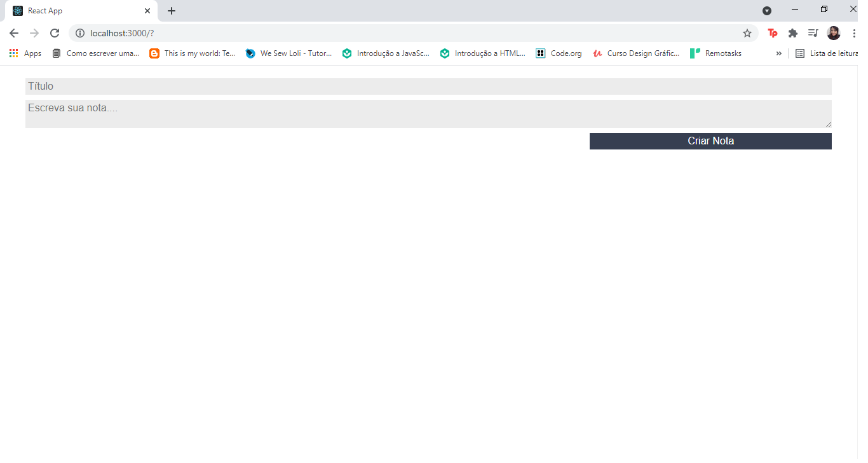
Task: Open the Lista de leitura reading list
Action: point(827,53)
